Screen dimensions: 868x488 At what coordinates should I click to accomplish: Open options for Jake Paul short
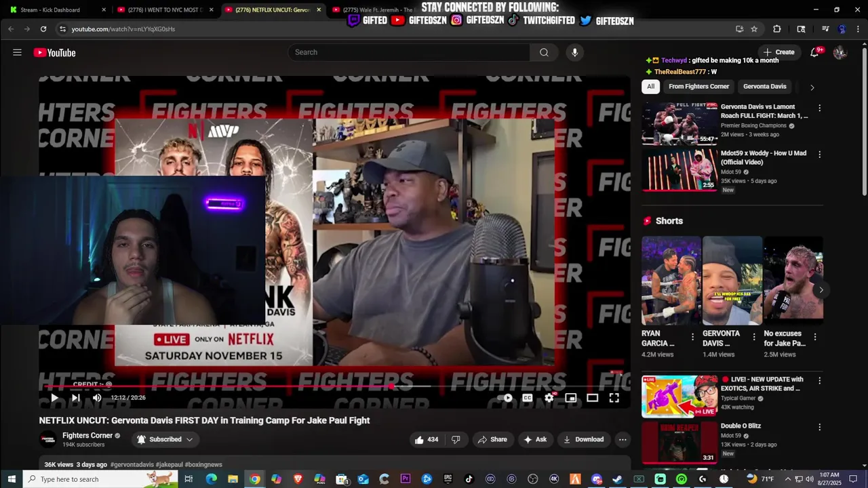point(814,337)
